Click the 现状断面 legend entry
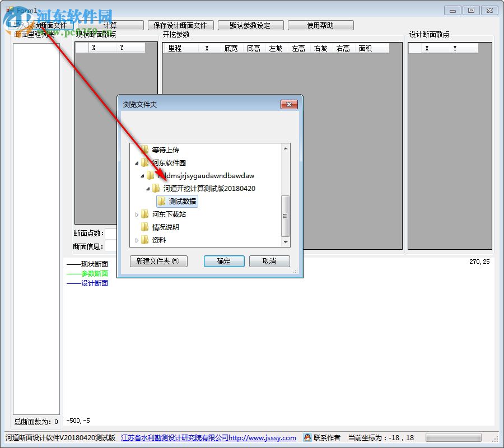Viewport: 504px width, 448px height. coord(87,264)
